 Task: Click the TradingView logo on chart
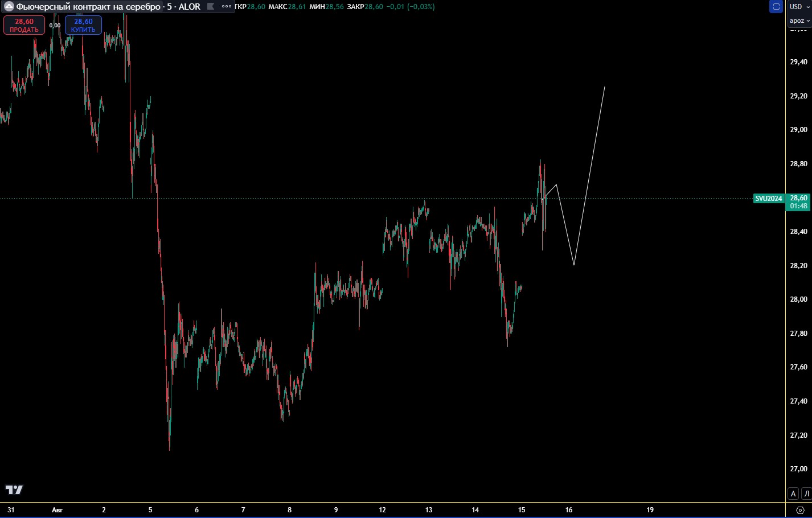click(x=14, y=490)
